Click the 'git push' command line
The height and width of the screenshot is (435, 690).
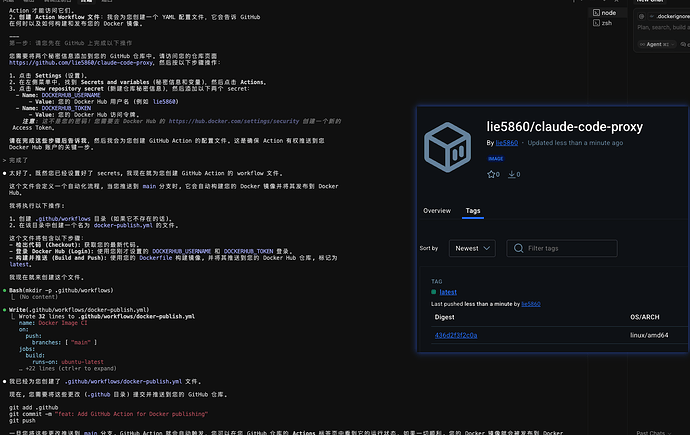pos(22,420)
